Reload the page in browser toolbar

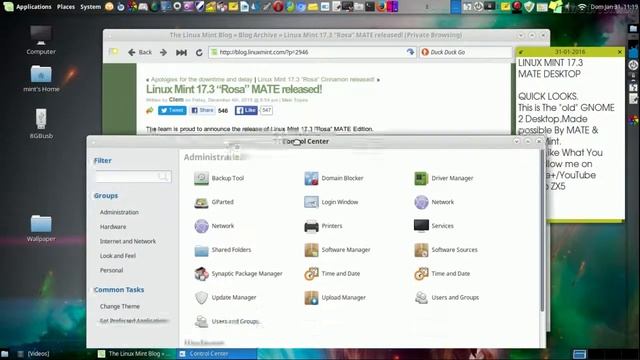pos(199,52)
